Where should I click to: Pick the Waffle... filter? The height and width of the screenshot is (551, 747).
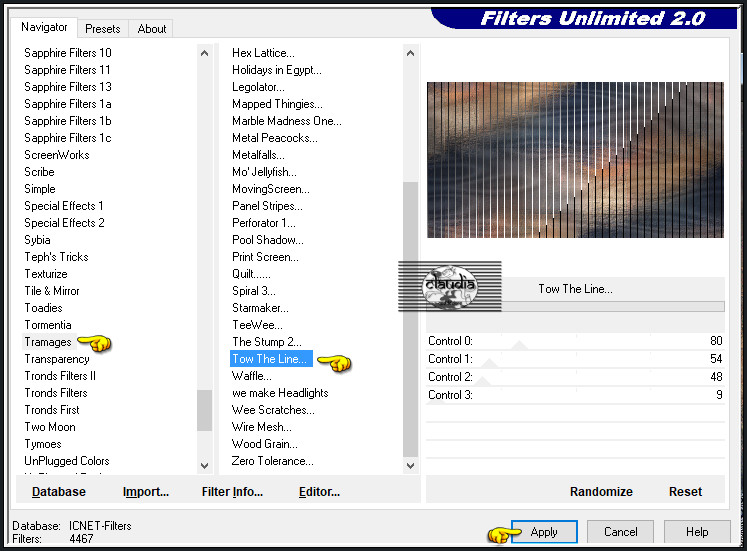click(252, 376)
